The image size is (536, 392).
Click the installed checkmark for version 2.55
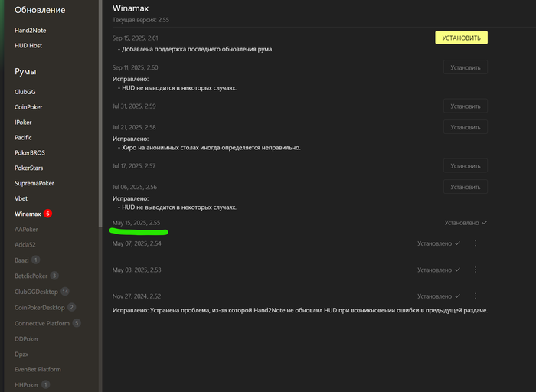point(485,223)
